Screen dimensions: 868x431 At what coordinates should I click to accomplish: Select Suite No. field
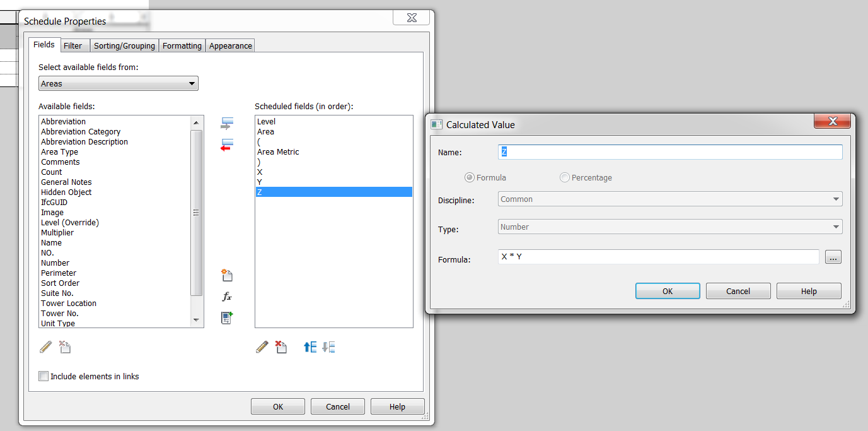pos(57,293)
